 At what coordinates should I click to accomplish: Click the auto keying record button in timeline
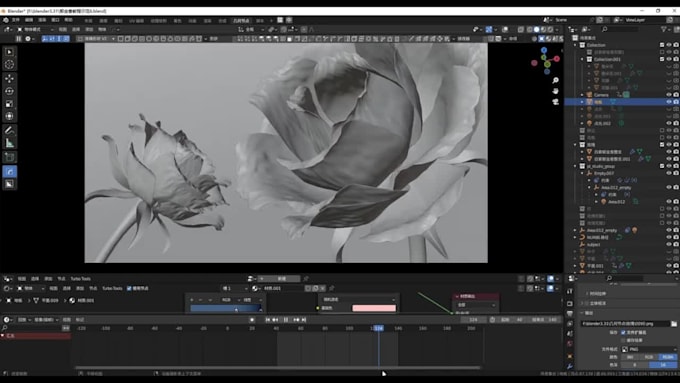point(252,320)
